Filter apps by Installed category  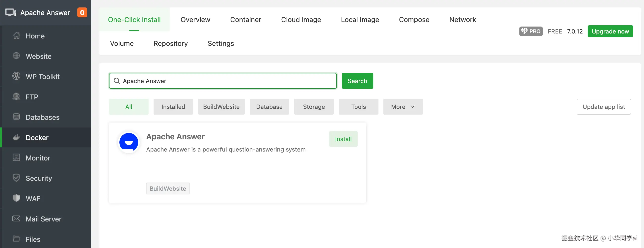pyautogui.click(x=173, y=107)
